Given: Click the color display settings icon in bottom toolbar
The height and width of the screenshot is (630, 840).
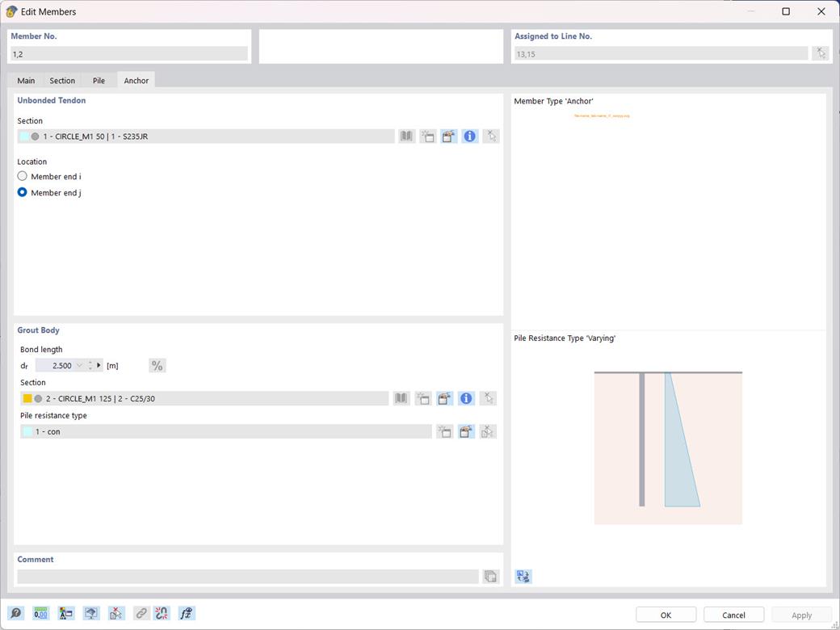Looking at the screenshot, I should click(x=66, y=613).
